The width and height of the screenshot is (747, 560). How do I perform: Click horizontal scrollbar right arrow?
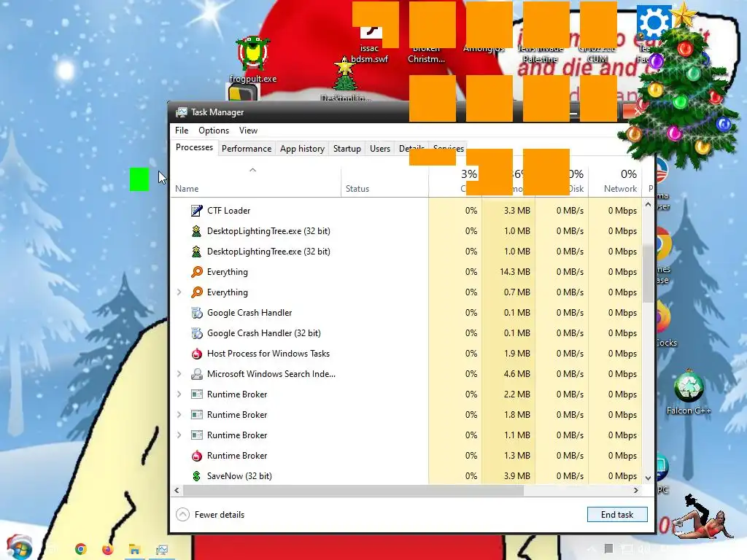pos(636,490)
